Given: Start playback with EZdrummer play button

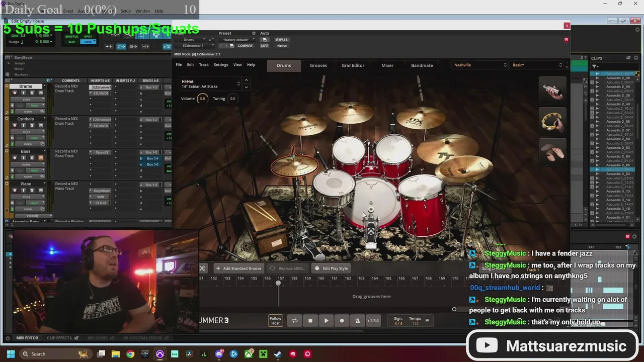Looking at the screenshot, I should point(326,321).
